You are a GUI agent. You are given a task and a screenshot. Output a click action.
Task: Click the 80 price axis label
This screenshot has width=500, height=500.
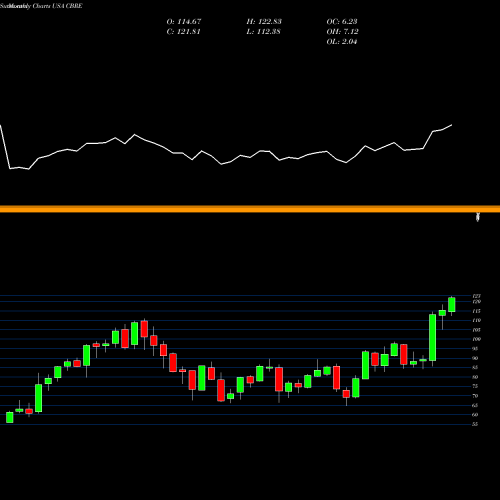[x=475, y=377]
